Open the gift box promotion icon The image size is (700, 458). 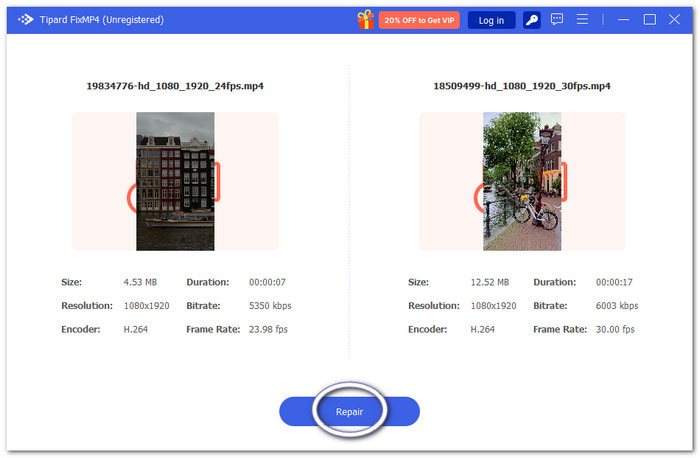366,20
